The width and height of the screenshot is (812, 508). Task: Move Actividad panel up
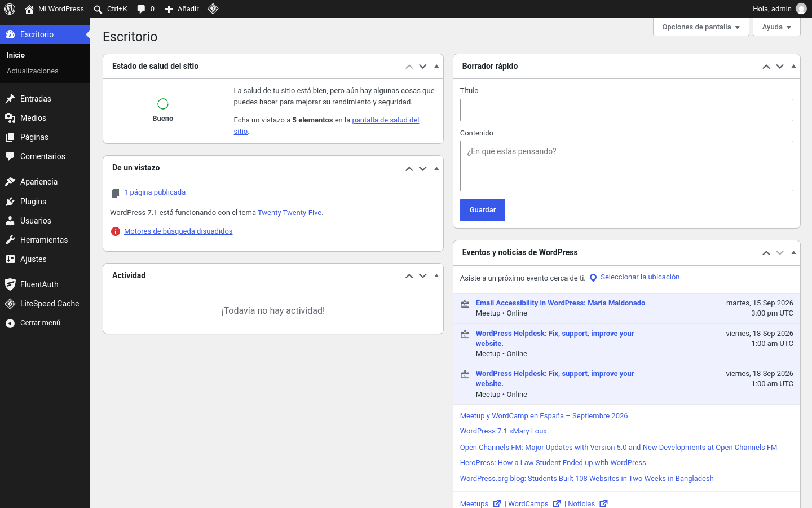click(x=409, y=276)
